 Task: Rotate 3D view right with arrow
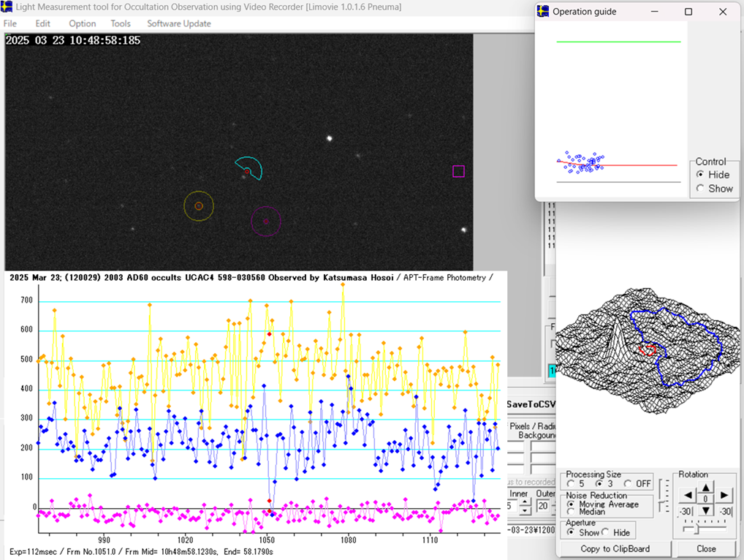(x=724, y=496)
